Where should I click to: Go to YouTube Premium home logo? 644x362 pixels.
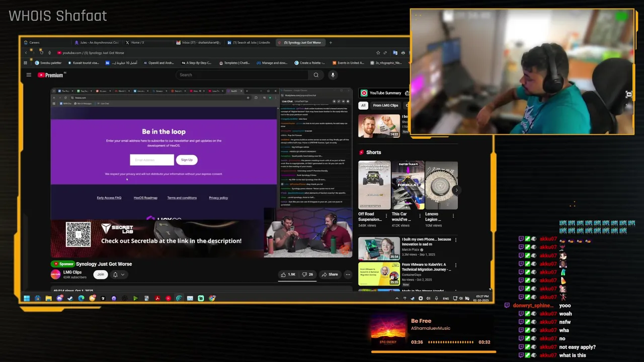(51, 75)
